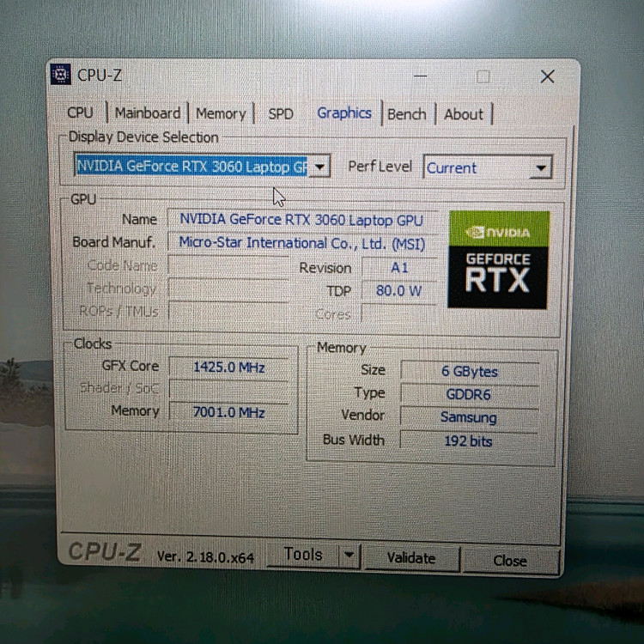Image resolution: width=644 pixels, height=644 pixels.
Task: Click the empty Cores field
Action: (398, 313)
